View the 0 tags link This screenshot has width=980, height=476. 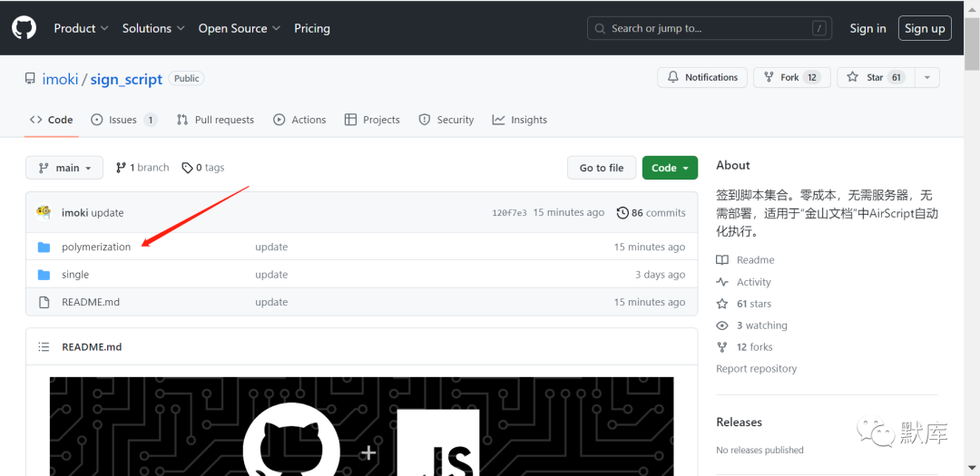pyautogui.click(x=203, y=168)
